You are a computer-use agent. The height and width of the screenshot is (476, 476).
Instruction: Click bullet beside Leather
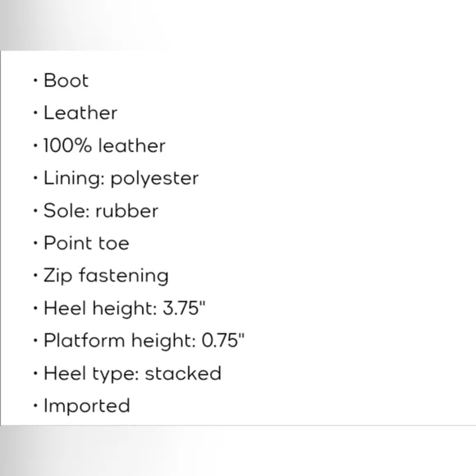35,113
